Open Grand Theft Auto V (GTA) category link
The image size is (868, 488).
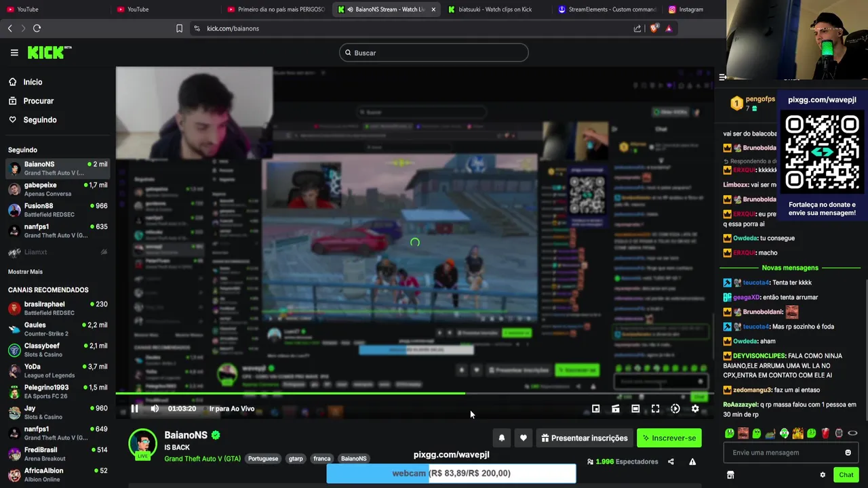pos(202,459)
